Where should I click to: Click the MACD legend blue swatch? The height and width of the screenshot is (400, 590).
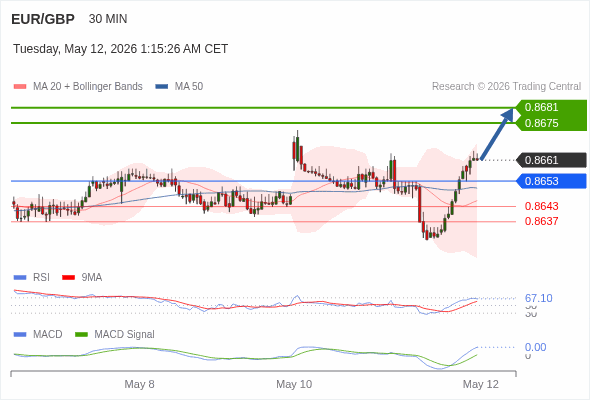click(20, 335)
